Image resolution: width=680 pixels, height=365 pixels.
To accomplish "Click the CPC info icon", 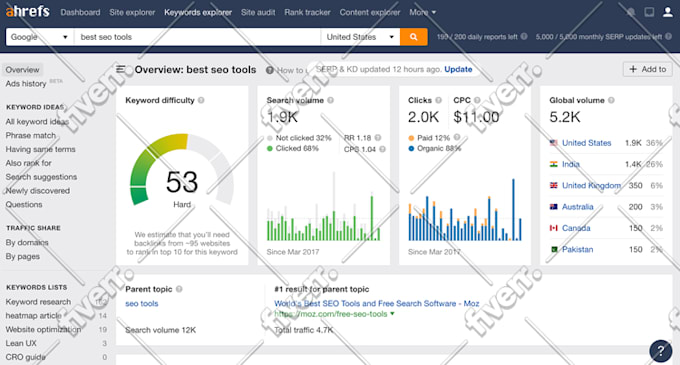I will point(477,100).
